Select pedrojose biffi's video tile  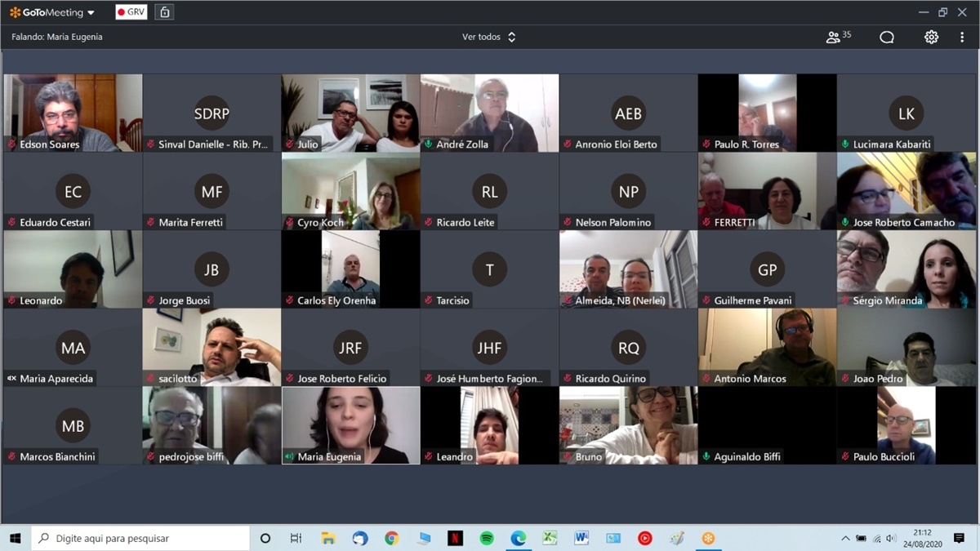coord(212,425)
